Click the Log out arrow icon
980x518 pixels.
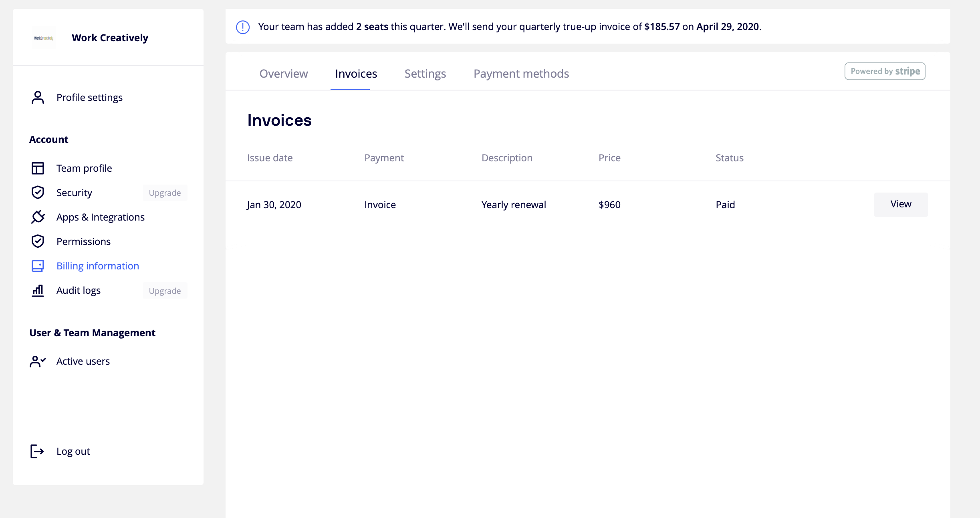[x=37, y=451]
